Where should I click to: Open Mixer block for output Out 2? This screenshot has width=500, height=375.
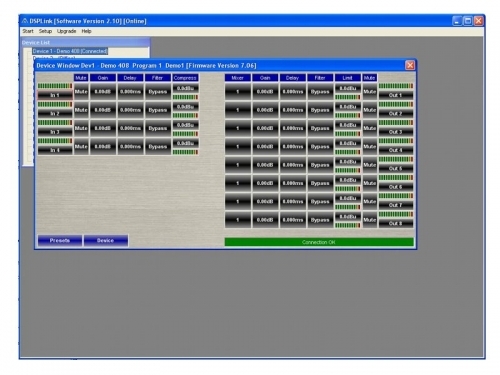[x=237, y=110]
